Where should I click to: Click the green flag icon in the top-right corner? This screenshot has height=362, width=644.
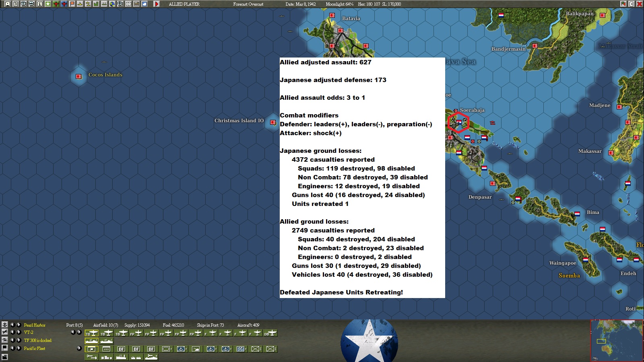click(x=623, y=4)
